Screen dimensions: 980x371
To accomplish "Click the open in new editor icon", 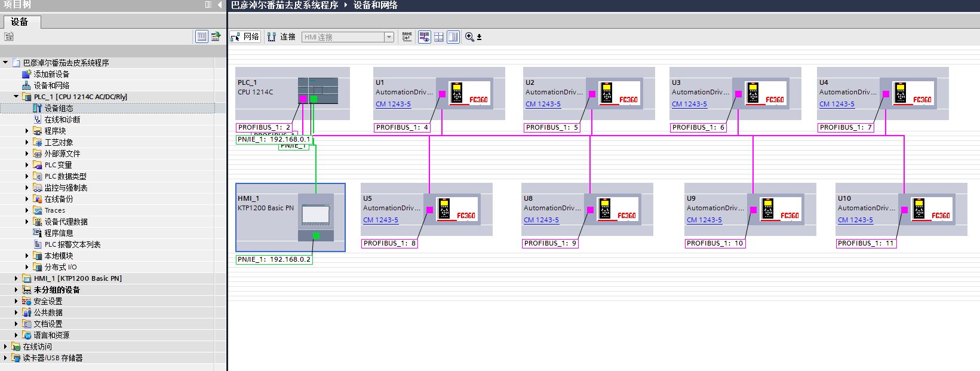I will click(215, 37).
